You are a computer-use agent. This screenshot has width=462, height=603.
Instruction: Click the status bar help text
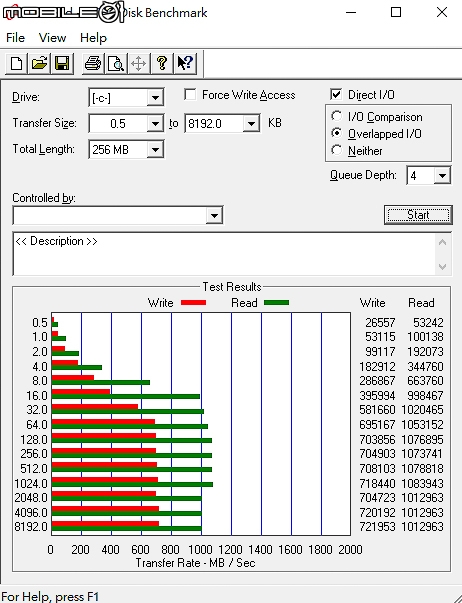50,596
